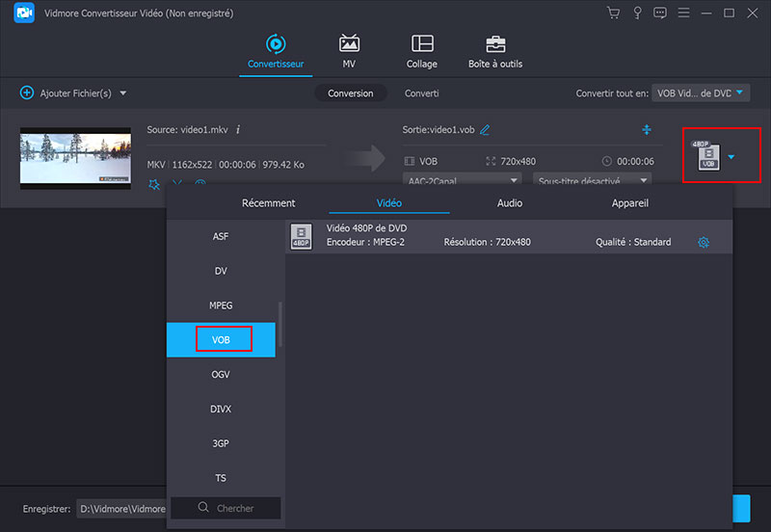
Task: Click the compress icon beside output name
Action: pos(647,130)
